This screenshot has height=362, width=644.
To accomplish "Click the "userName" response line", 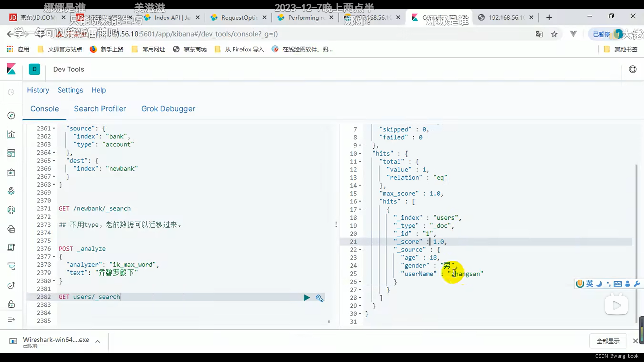I will click(x=442, y=274).
